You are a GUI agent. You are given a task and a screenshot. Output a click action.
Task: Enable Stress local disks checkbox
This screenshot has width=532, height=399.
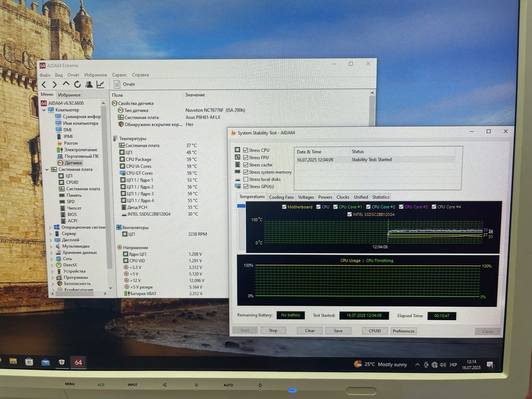[246, 179]
